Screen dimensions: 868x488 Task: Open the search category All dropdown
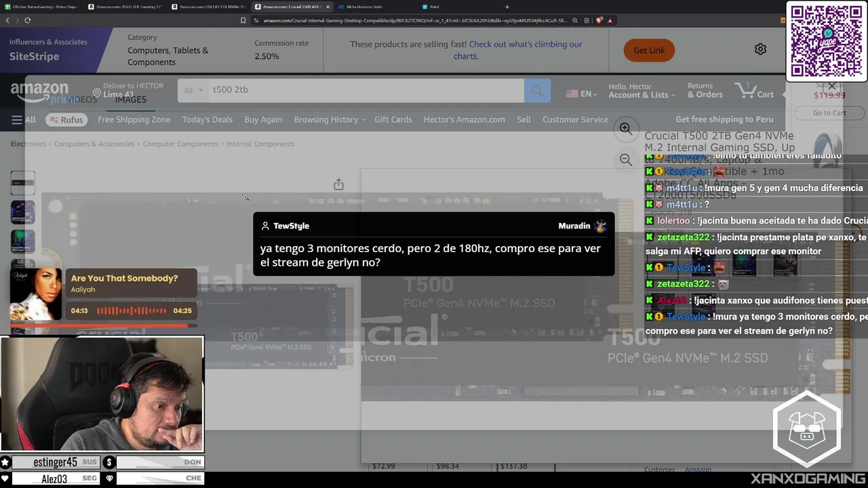click(x=193, y=90)
